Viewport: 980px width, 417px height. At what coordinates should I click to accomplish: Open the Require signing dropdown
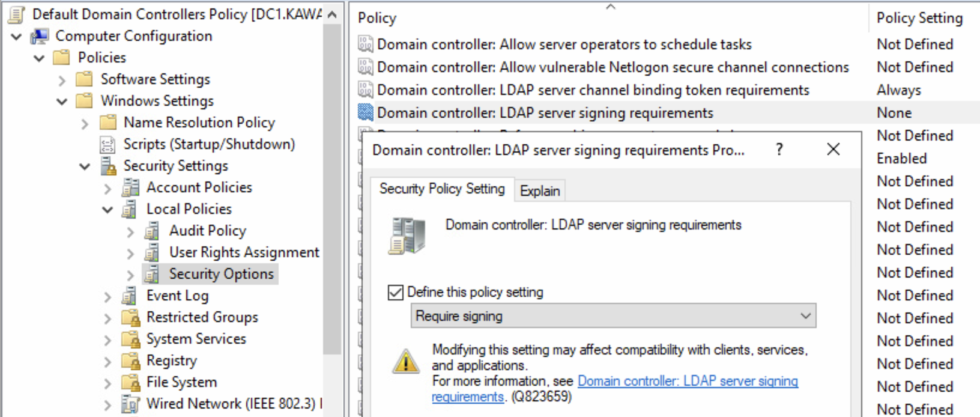click(612, 316)
